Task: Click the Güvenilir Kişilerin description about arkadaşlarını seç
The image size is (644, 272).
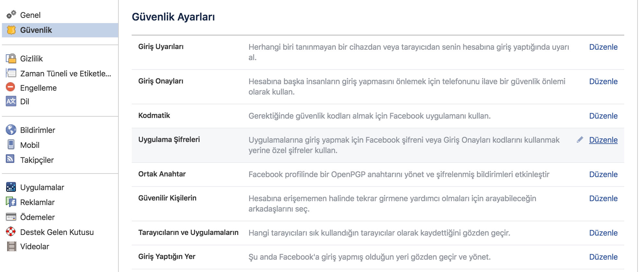Action: (x=392, y=203)
